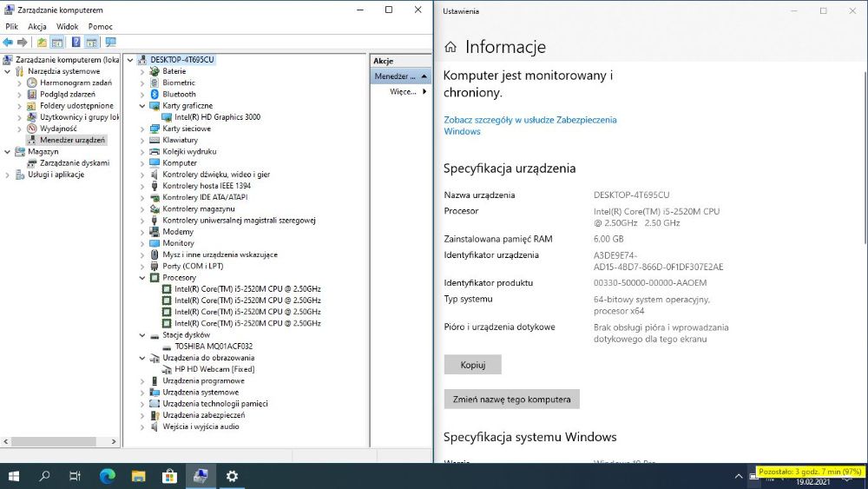Image resolution: width=868 pixels, height=489 pixels.
Task: Select Urządzenia zabezpieczeń row
Action: coord(204,415)
